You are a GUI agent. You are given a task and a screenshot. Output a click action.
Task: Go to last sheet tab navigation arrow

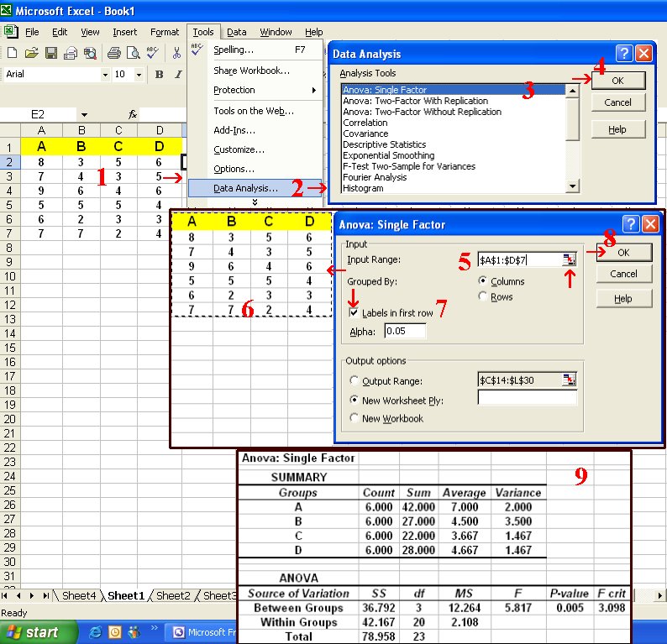(45, 595)
